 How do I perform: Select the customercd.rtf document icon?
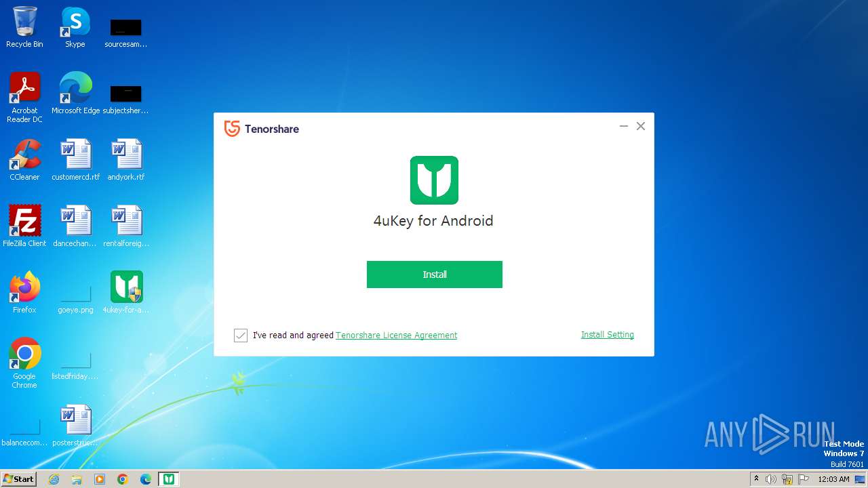tap(75, 160)
